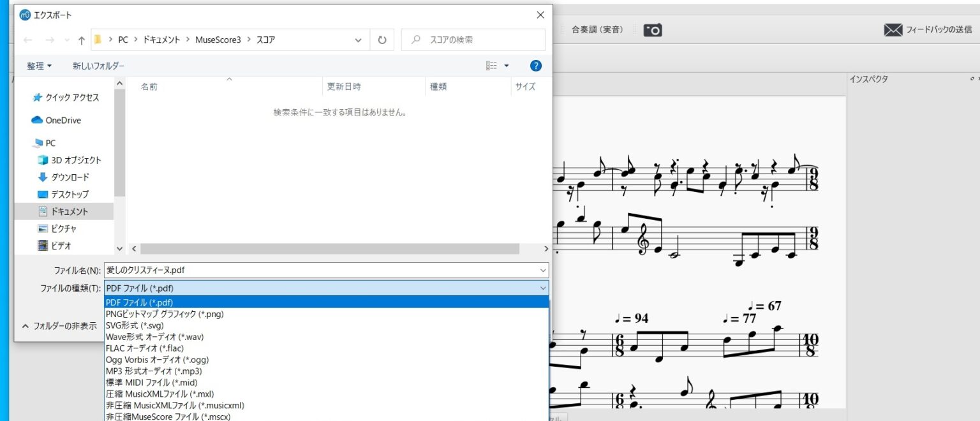Click the refresh icon next to the address bar
This screenshot has width=980, height=421.
tap(382, 40)
